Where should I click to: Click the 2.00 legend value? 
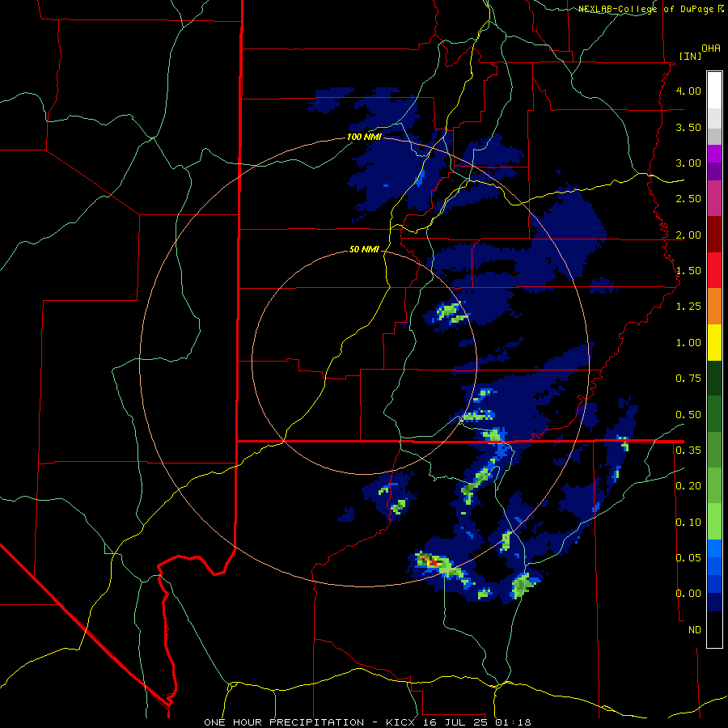(x=688, y=235)
